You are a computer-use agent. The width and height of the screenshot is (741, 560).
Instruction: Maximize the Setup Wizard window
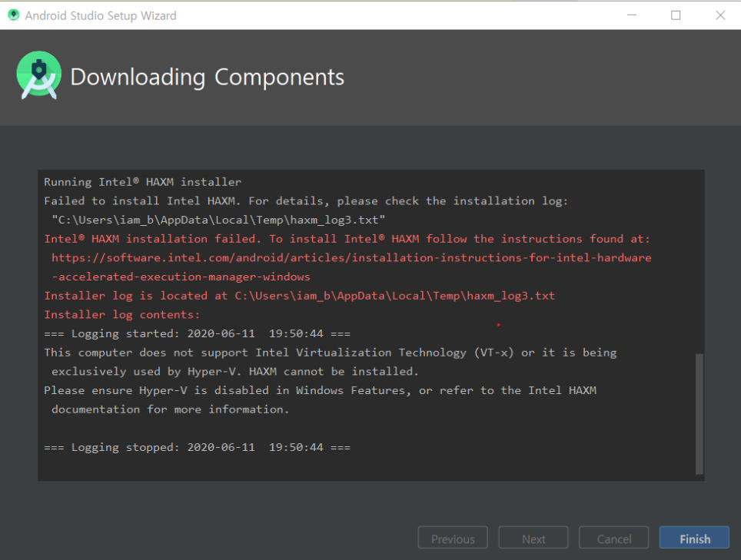coord(676,15)
